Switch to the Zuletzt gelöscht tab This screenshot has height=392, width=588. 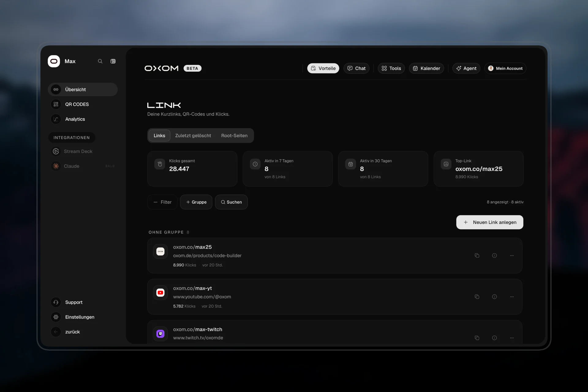pos(193,136)
